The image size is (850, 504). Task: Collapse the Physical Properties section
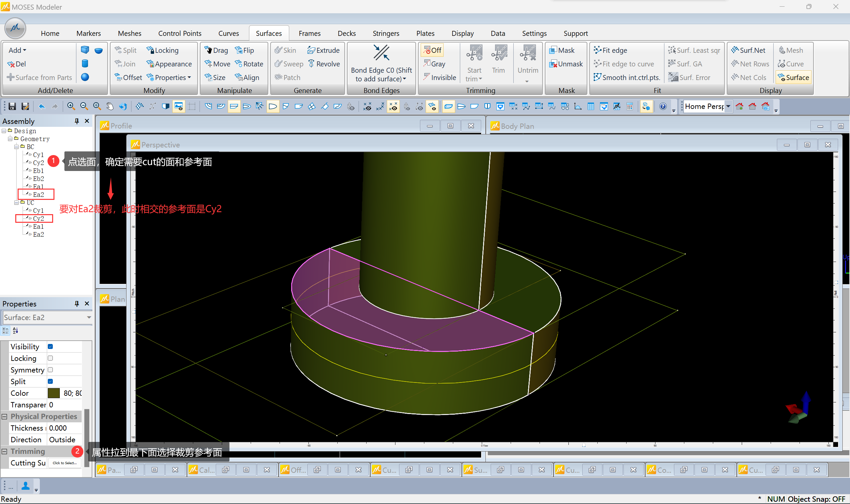(x=4, y=416)
